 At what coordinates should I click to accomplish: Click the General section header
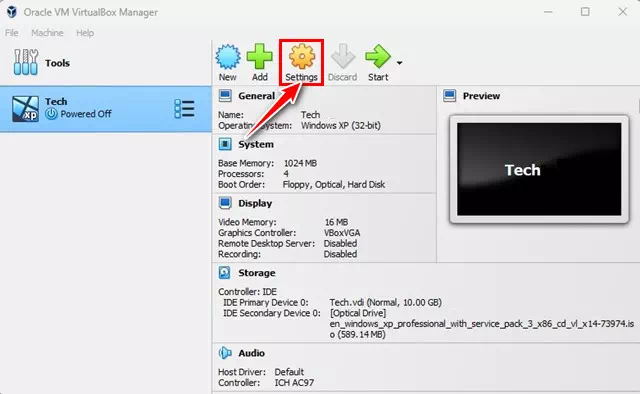tap(256, 96)
